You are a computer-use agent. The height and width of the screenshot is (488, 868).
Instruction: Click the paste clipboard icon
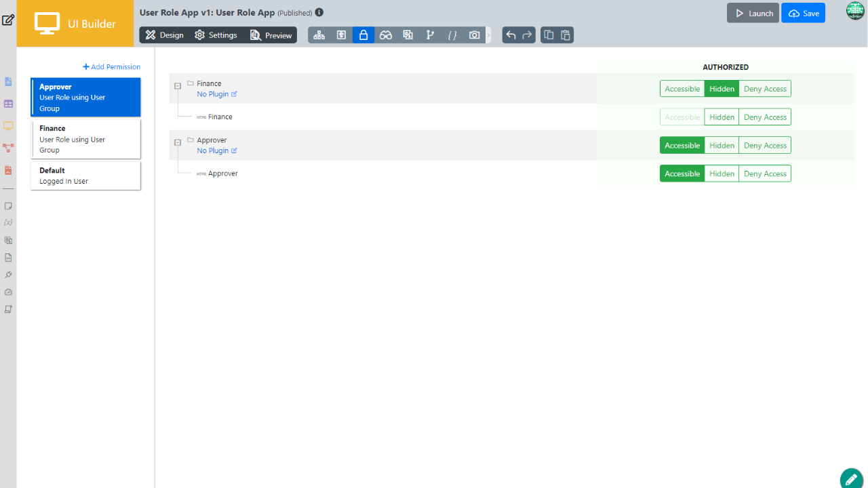click(x=566, y=35)
